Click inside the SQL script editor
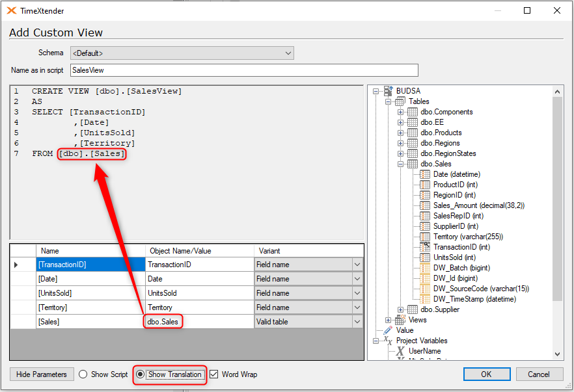 [187, 163]
